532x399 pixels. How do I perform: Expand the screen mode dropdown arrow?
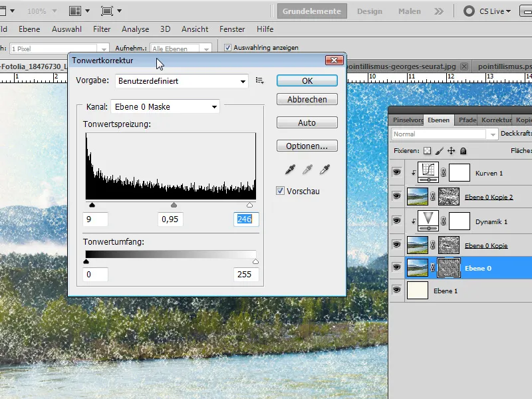[x=119, y=11]
